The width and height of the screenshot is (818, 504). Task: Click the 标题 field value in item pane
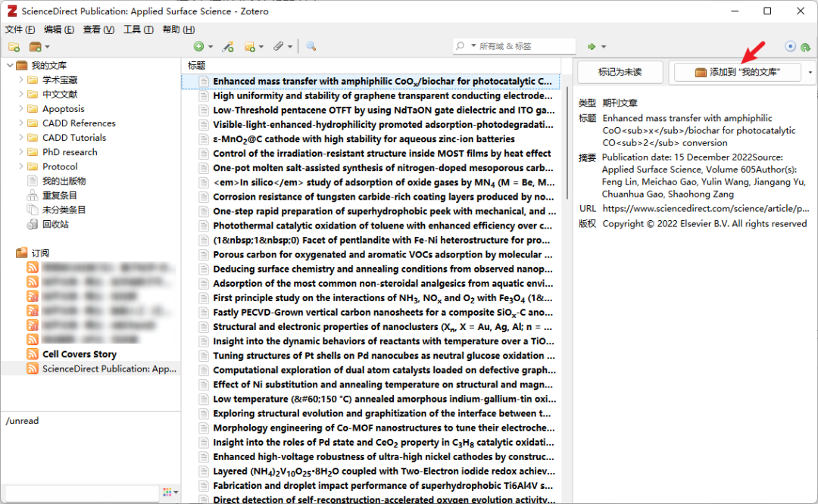coord(699,130)
